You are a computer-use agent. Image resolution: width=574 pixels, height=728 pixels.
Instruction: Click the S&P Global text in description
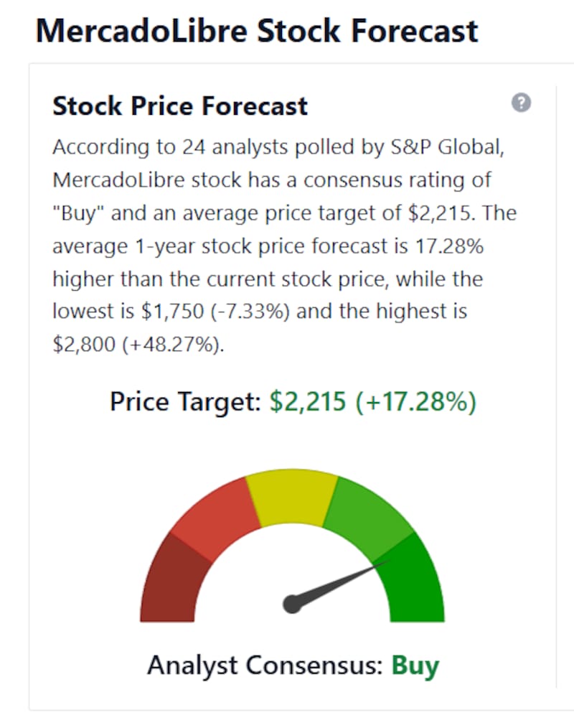[x=447, y=147]
